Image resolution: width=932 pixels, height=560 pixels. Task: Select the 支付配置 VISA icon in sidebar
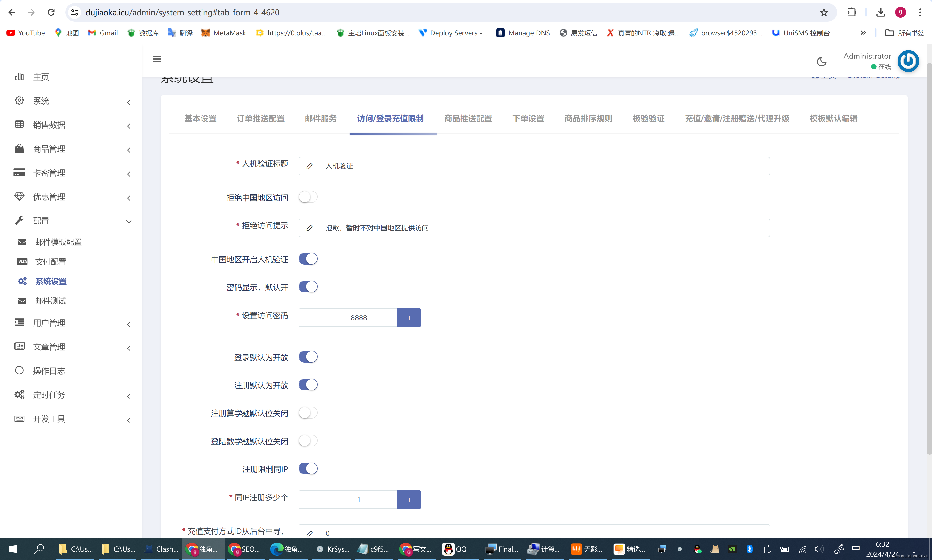point(22,261)
